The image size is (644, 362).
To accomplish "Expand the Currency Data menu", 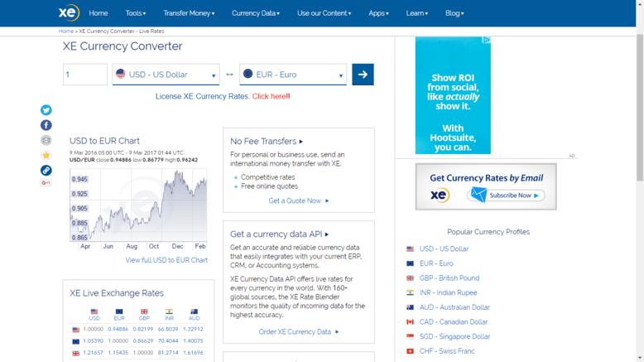I will (256, 13).
